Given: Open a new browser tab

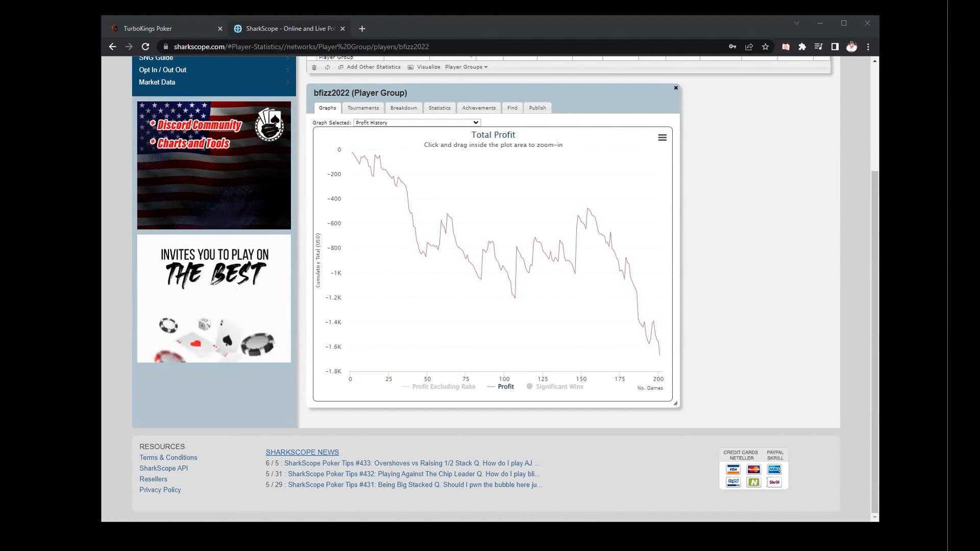Looking at the screenshot, I should tap(362, 29).
